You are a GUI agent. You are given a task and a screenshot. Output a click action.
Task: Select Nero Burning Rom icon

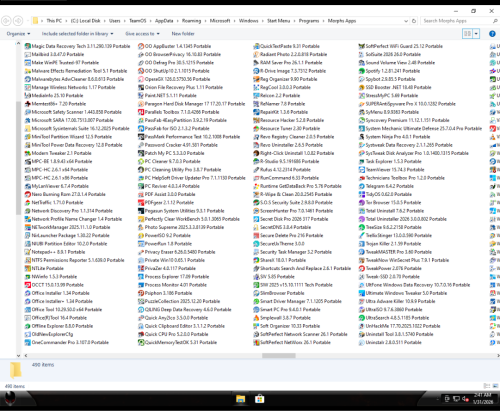pos(28,194)
